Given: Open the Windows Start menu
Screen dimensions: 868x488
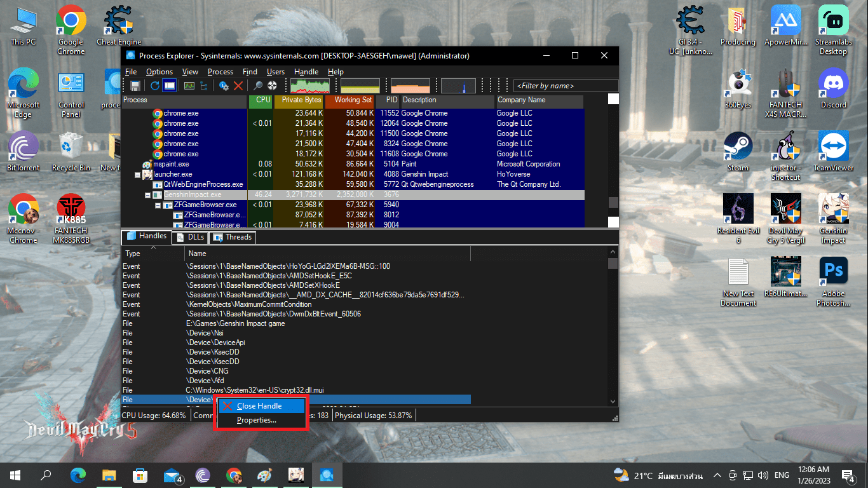Looking at the screenshot, I should tap(15, 475).
